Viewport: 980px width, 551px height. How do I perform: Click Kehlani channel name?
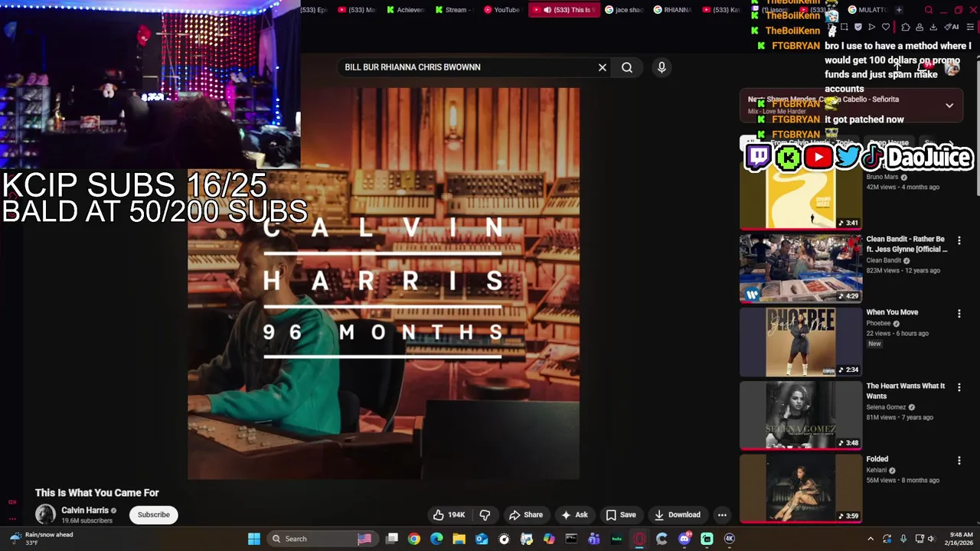[x=876, y=470]
